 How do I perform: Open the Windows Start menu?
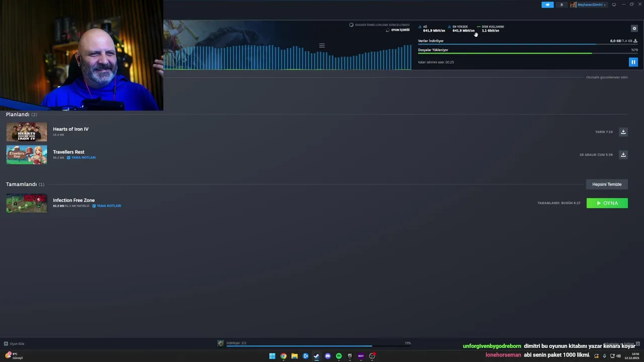pyautogui.click(x=272, y=356)
